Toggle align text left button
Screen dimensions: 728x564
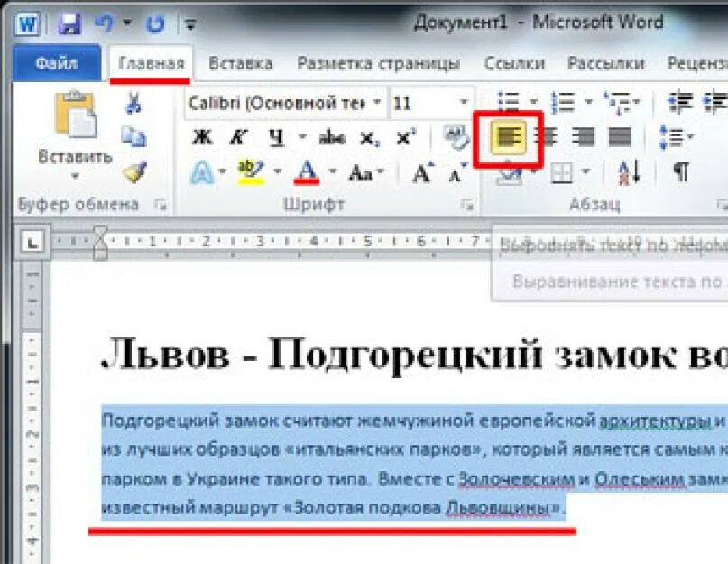(509, 137)
